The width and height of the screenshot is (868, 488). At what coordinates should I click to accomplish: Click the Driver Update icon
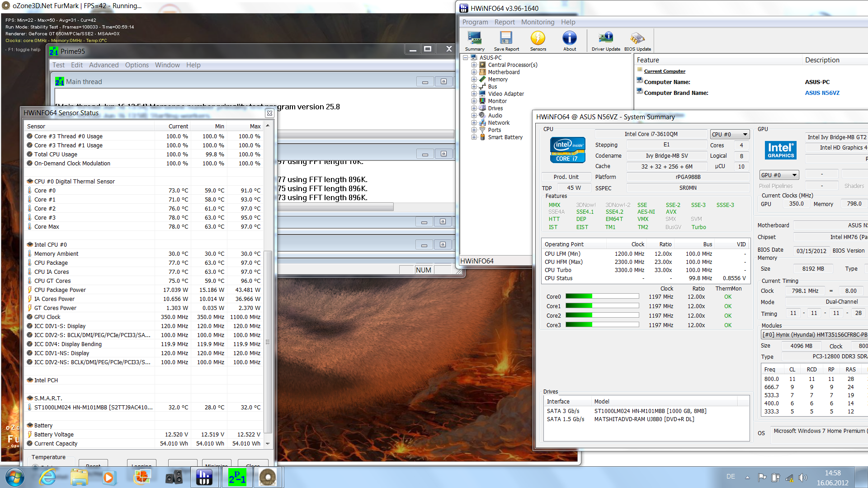[606, 41]
